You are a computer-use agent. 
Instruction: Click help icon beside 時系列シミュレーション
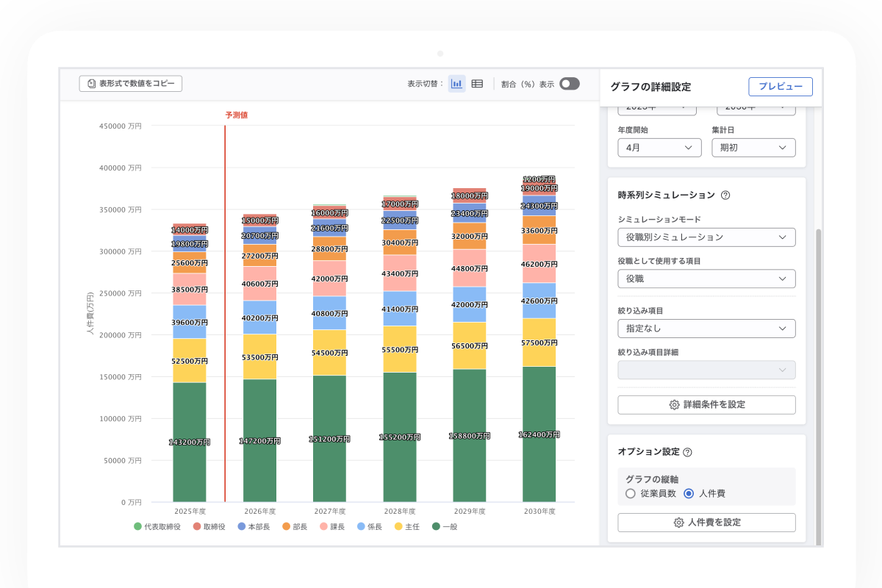click(x=725, y=196)
